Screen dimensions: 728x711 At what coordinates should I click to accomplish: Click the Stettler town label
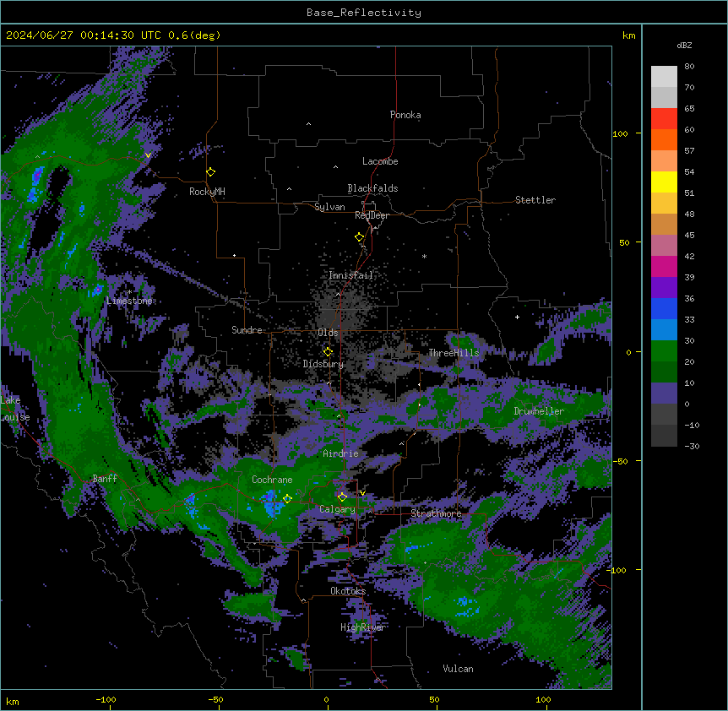(535, 200)
